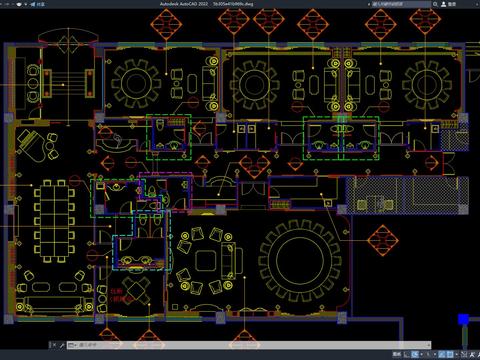480x360 pixels.
Task: Click the blue square marker at lower right
Action: tap(463, 319)
